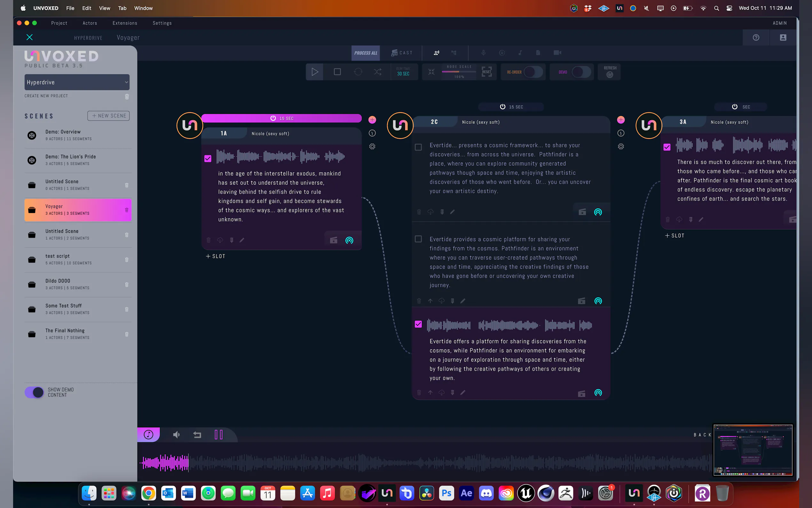Toggle the SHOW DEMO CONTENT switch

pyautogui.click(x=34, y=392)
